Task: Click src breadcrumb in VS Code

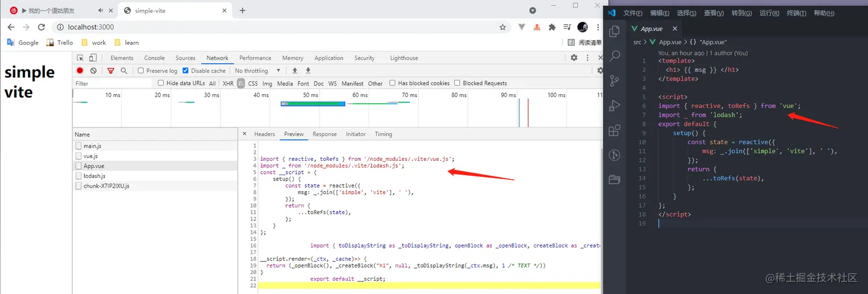Action: point(637,42)
